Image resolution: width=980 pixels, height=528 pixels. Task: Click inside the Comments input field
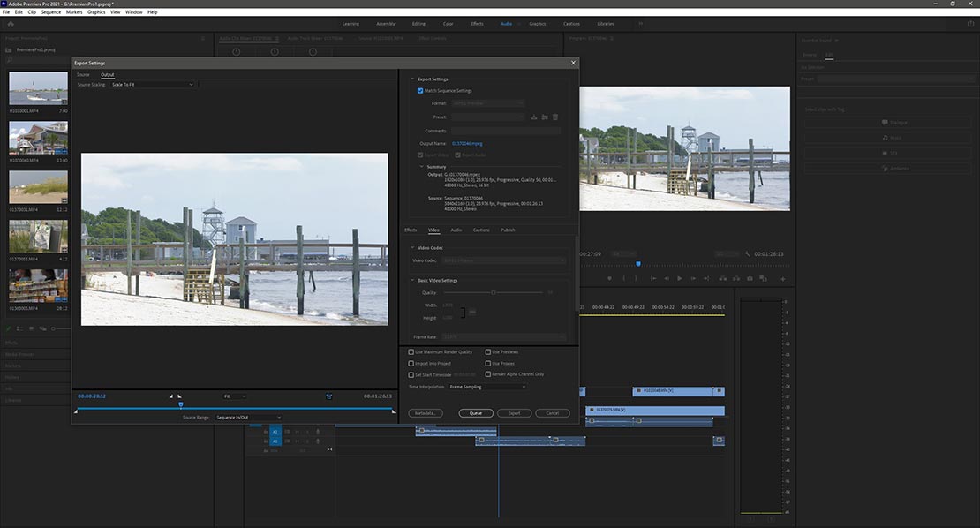[x=506, y=131]
